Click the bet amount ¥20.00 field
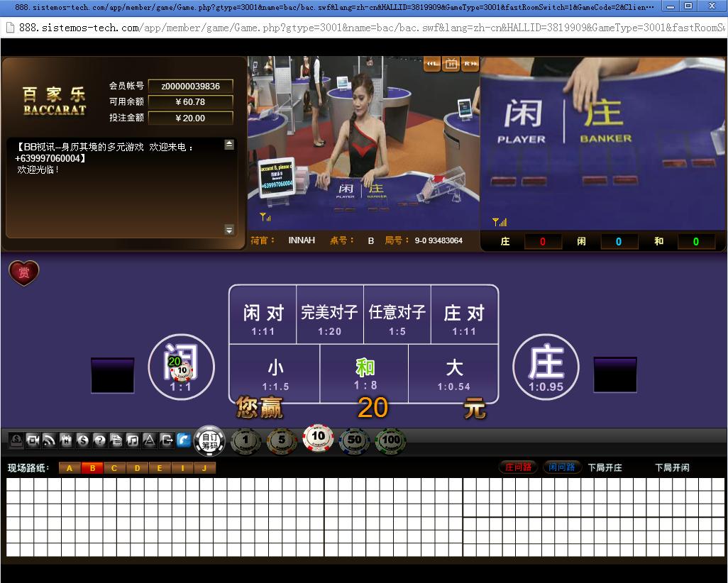 pyautogui.click(x=190, y=118)
